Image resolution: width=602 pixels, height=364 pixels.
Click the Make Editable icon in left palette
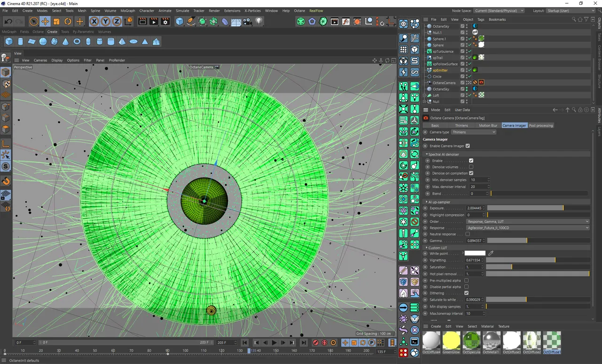(x=6, y=57)
